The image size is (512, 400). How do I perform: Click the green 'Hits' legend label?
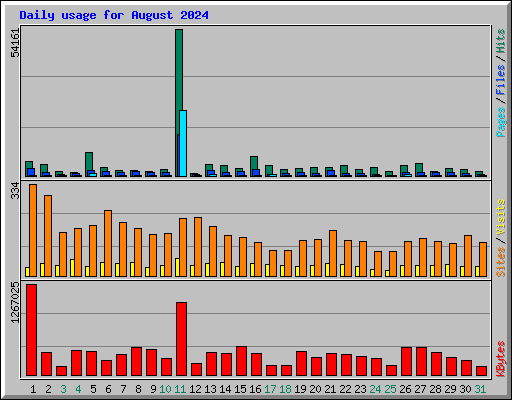tap(501, 41)
